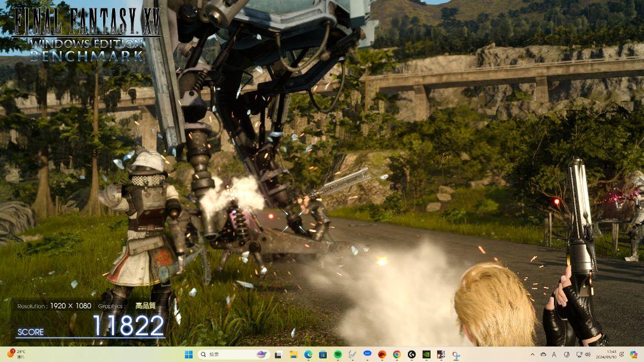
Task: Expand the hidden system tray icons
Action: click(532, 355)
